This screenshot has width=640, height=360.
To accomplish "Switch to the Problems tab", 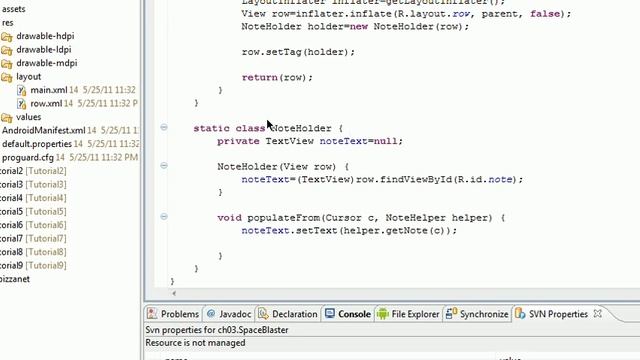I will (x=173, y=314).
